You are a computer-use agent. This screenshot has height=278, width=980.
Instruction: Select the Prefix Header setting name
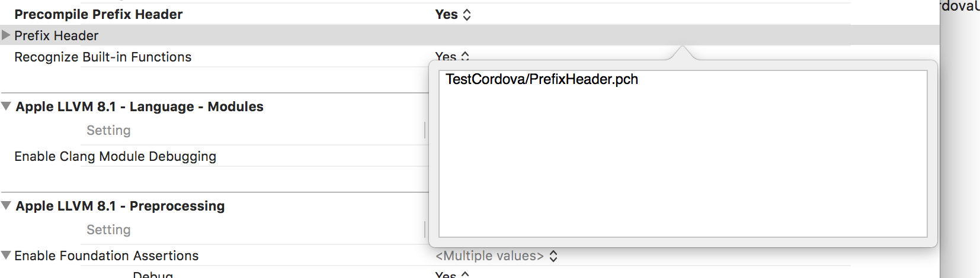tap(56, 35)
